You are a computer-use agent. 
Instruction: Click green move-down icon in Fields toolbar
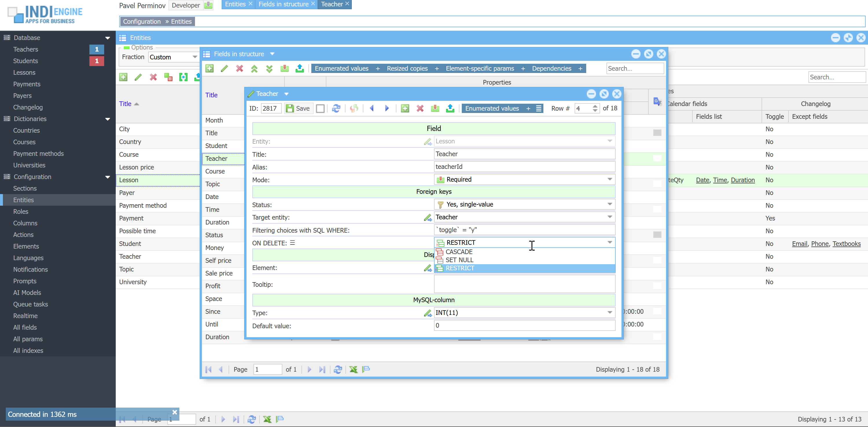pos(269,68)
